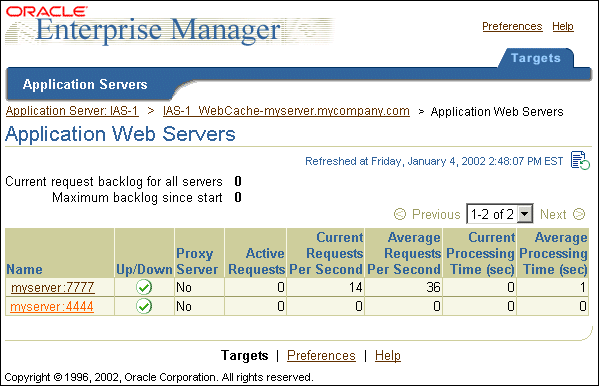Screen dimensions: 599x386
Task: Click the 'Current request backlog for all servers' label
Action: (114, 181)
